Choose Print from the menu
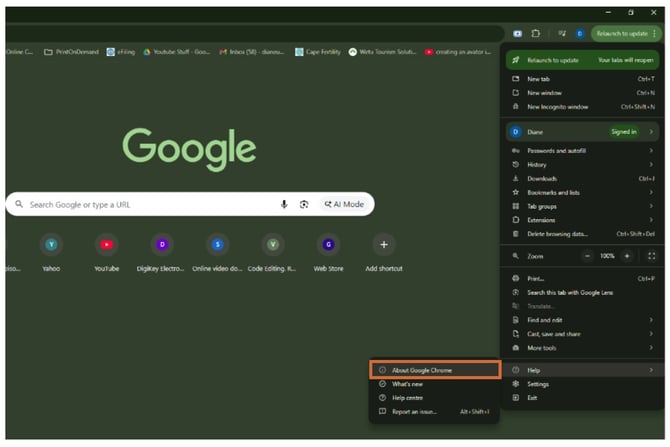The width and height of the screenshot is (670, 447). click(x=582, y=279)
